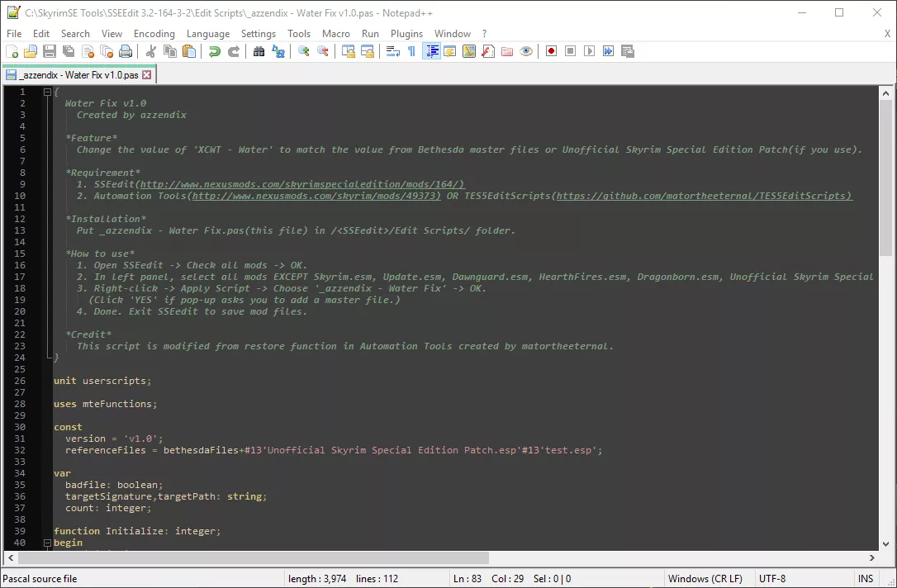Undo the last edit via green arrow

pyautogui.click(x=215, y=51)
